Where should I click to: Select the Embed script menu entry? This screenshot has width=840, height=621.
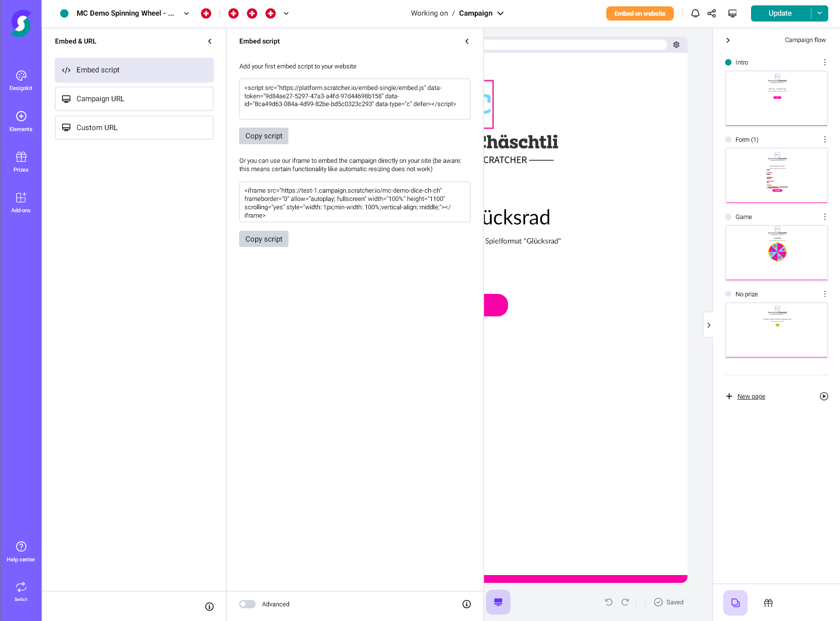[x=133, y=70]
